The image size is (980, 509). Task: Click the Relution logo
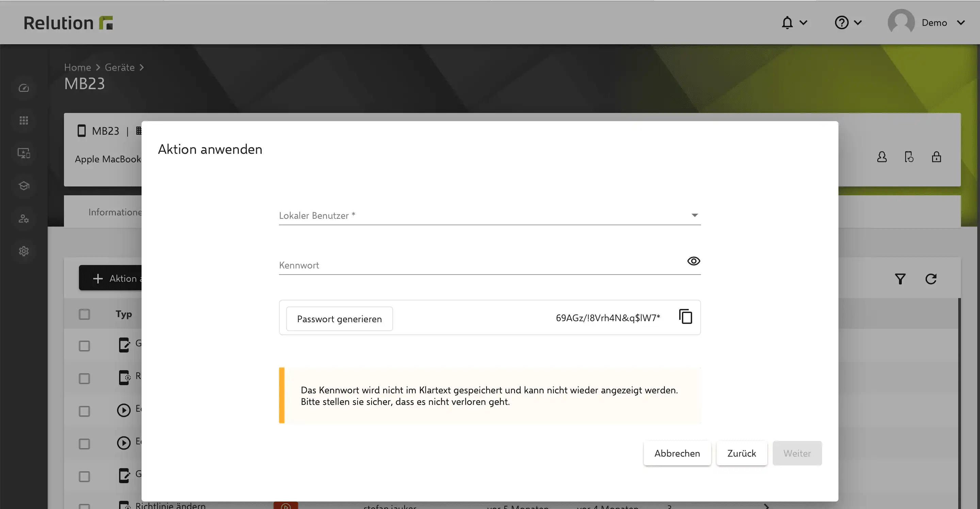pyautogui.click(x=68, y=23)
